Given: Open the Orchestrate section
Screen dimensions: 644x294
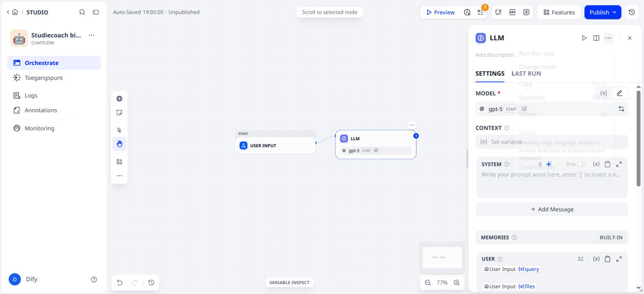Looking at the screenshot, I should [x=54, y=63].
